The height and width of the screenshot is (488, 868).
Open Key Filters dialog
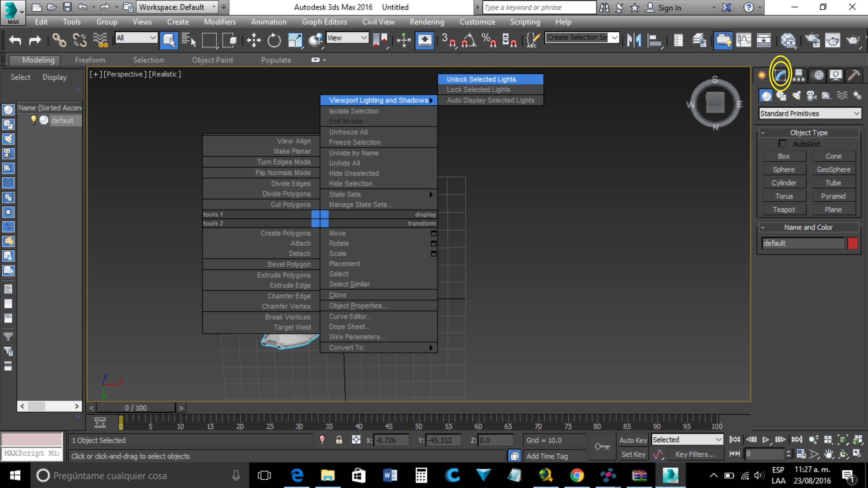695,454
